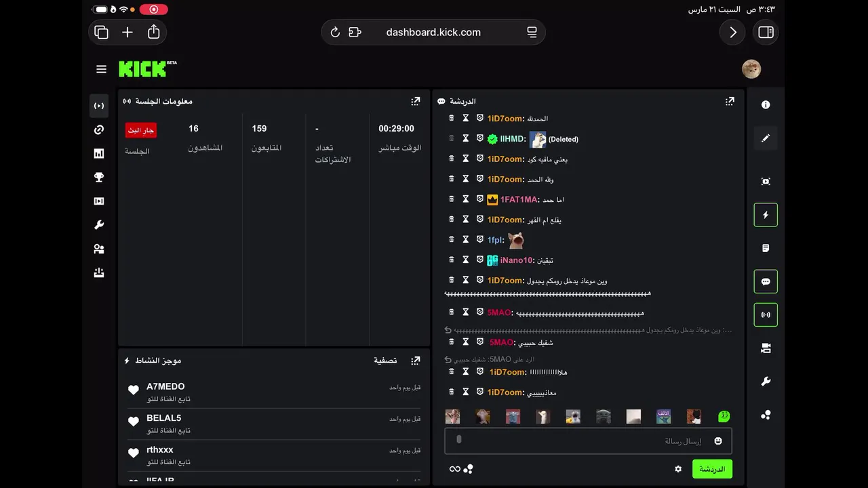The width and height of the screenshot is (868, 488).
Task: Open username 1fpl in chat
Action: pyautogui.click(x=496, y=239)
